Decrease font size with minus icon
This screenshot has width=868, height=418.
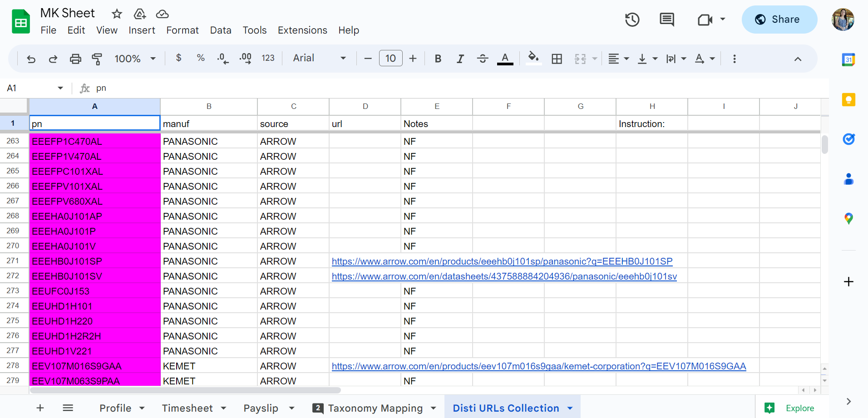(x=368, y=59)
